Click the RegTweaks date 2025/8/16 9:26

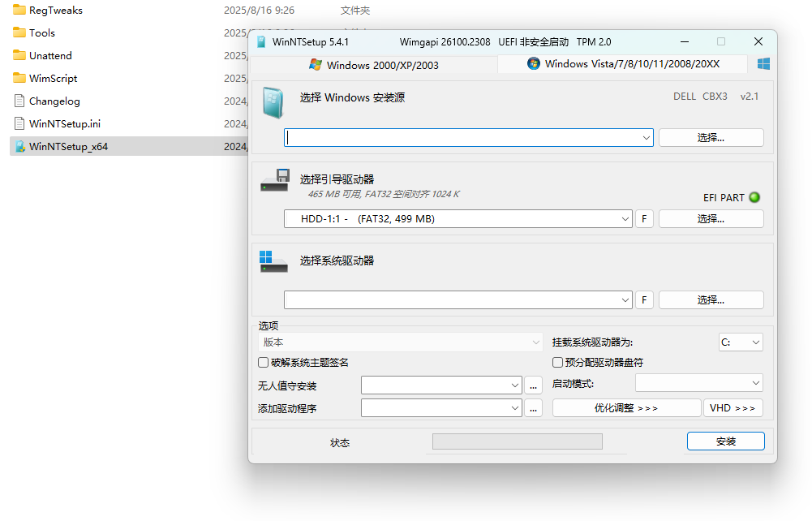click(x=259, y=11)
